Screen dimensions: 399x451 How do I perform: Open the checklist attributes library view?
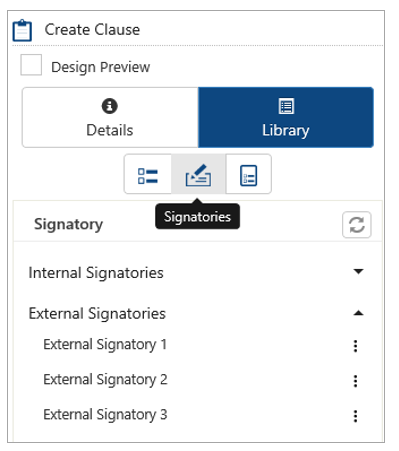148,174
